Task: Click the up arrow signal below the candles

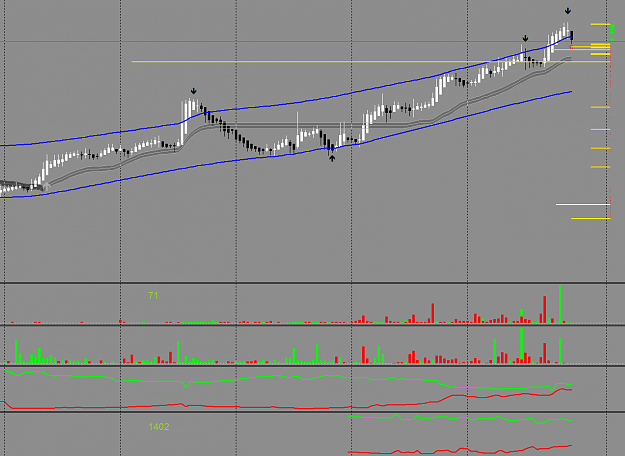Action: click(332, 159)
